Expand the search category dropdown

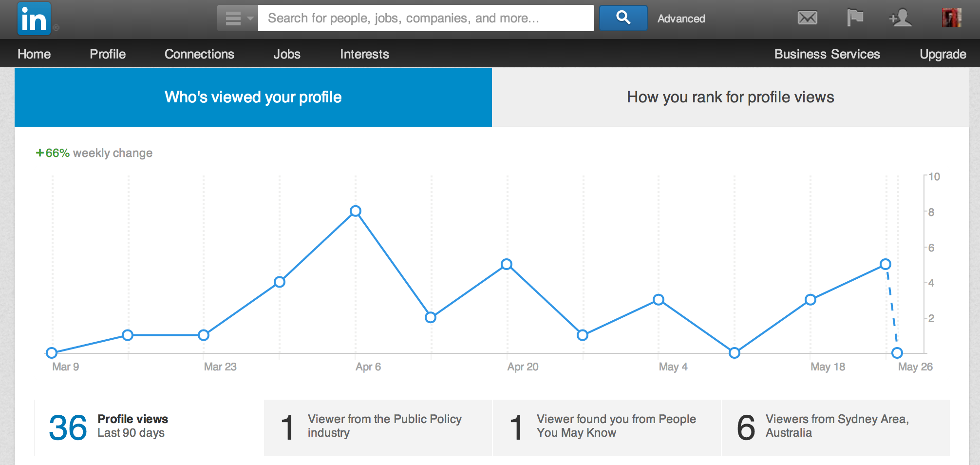237,19
